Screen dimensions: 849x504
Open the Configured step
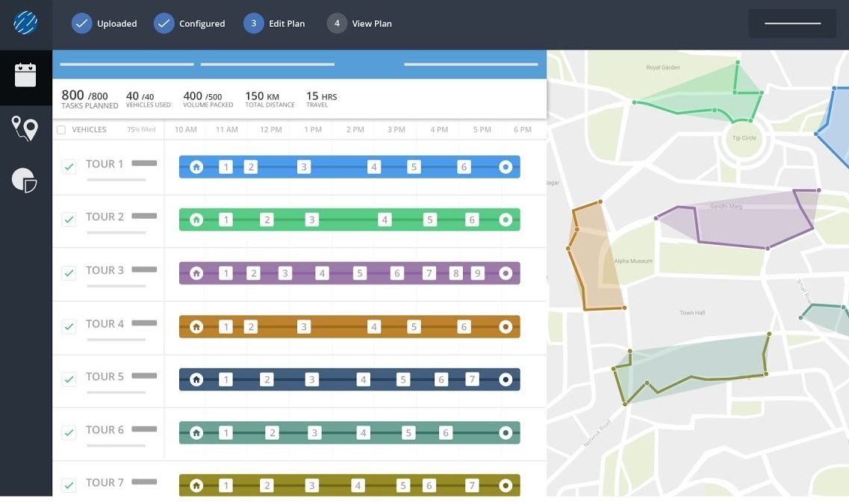[x=164, y=23]
